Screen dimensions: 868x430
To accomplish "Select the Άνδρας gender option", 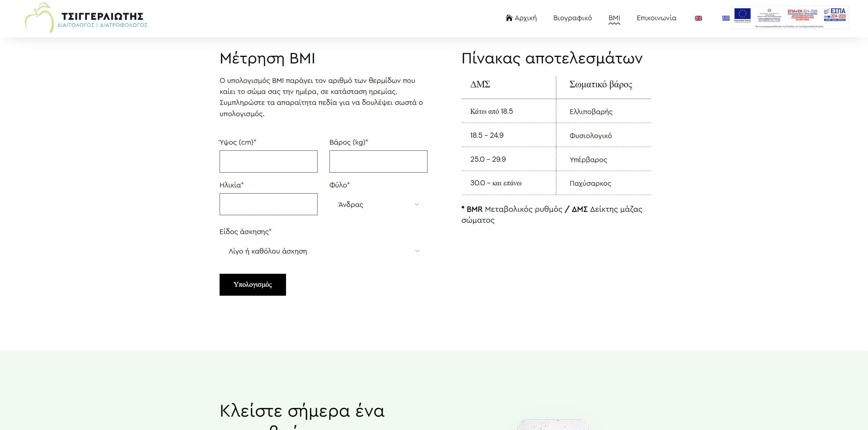I will pyautogui.click(x=350, y=204).
